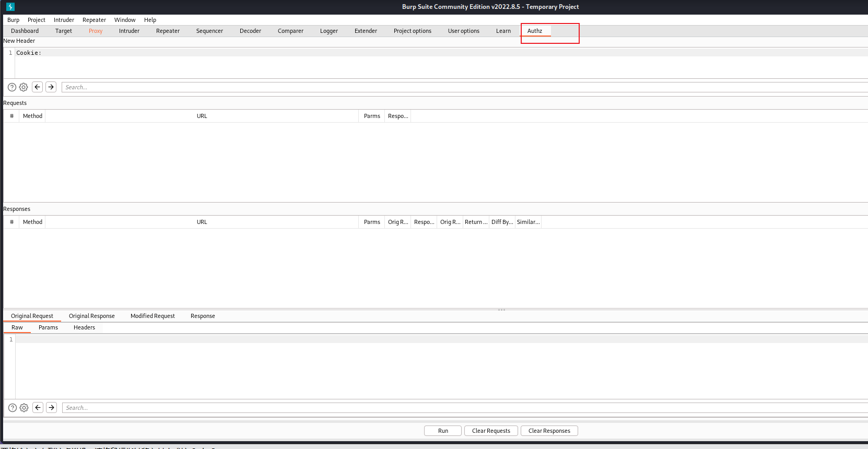Switch to the Repeater tool tab

168,31
